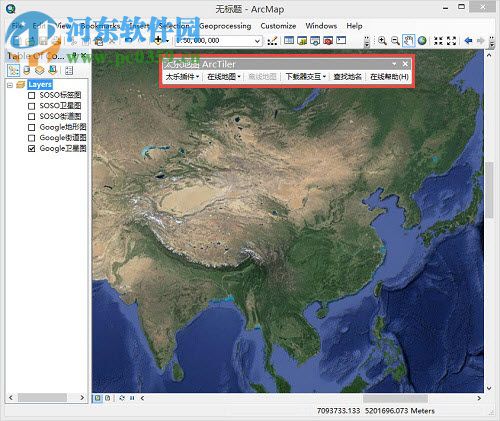
Task: Close the ArcTiler floating toolbar
Action: pyautogui.click(x=405, y=64)
